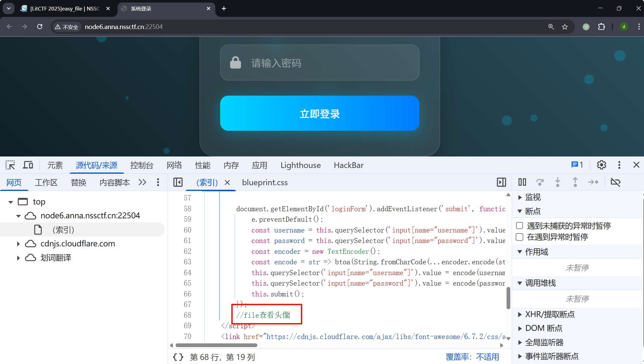
Task: Open a new browser tab
Action: (224, 8)
